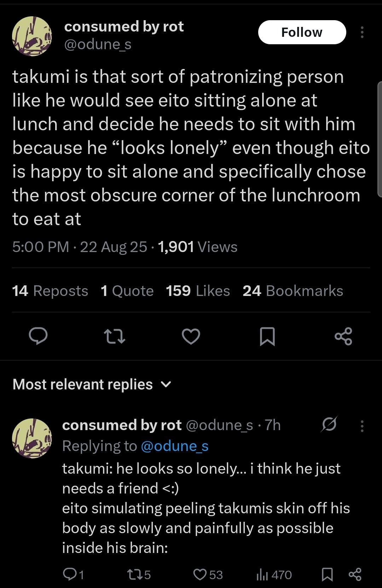
Task: Reply to the main post
Action: click(38, 336)
